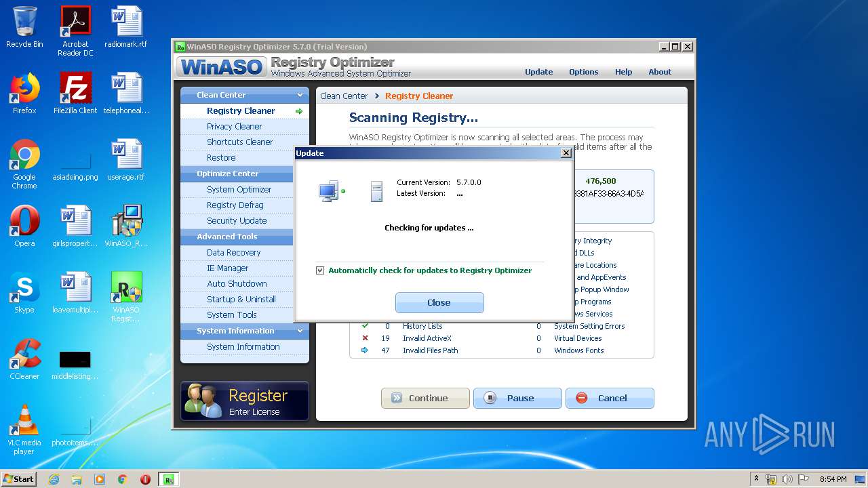Viewport: 868px width, 488px height.
Task: Open the Update menu
Action: click(x=538, y=72)
